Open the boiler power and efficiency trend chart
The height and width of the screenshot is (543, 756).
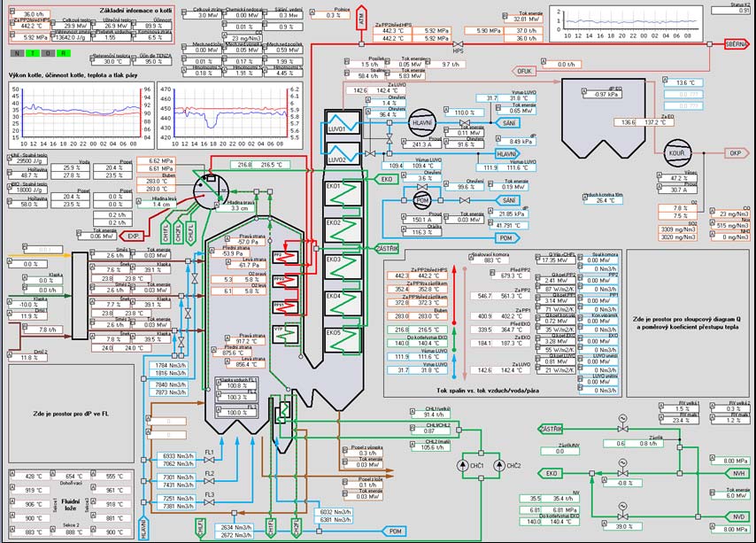[81, 114]
